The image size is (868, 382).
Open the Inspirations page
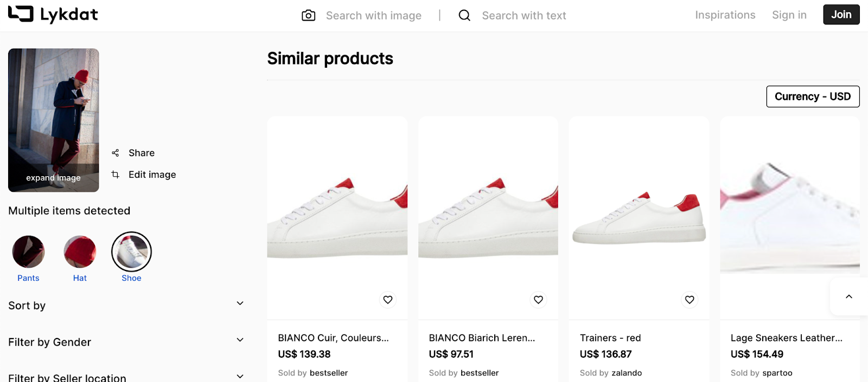pos(725,15)
